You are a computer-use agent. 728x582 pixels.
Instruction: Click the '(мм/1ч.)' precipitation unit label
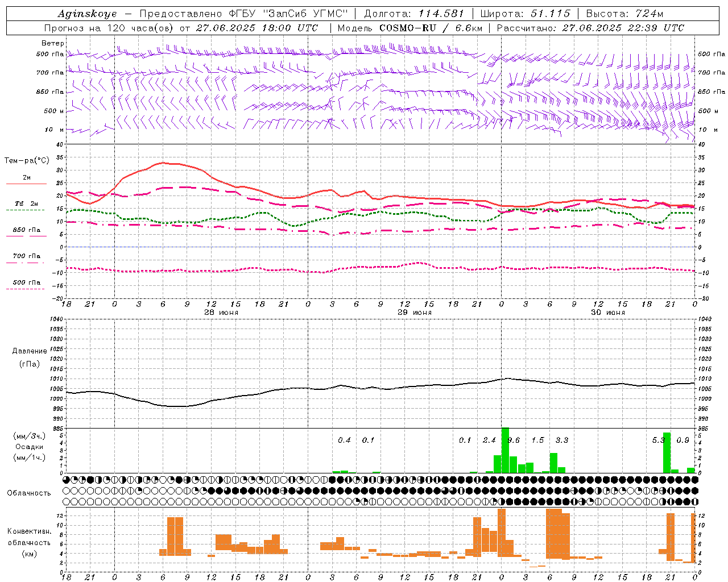tap(29, 458)
